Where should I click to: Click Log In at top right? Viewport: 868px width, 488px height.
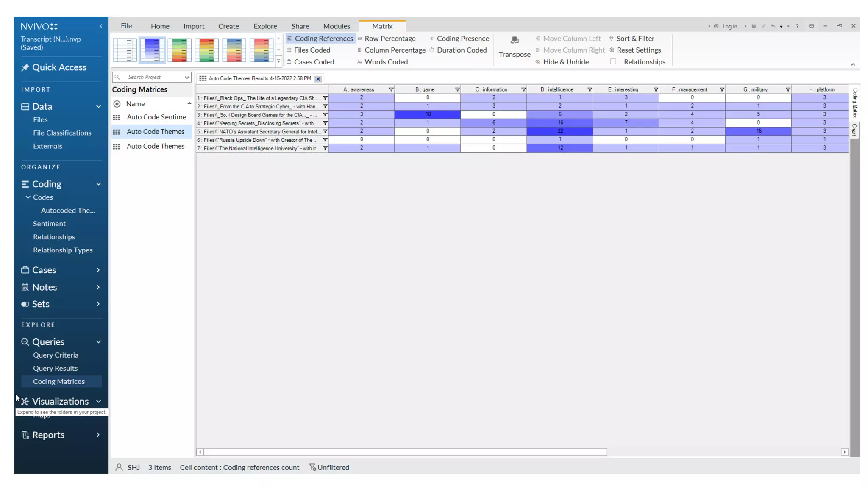[x=729, y=26]
